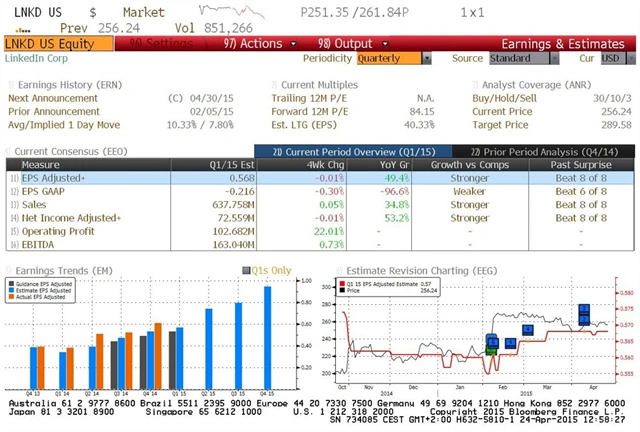Open the Actions menu
Image resolution: width=640 pixels, height=432 pixels.
(253, 44)
